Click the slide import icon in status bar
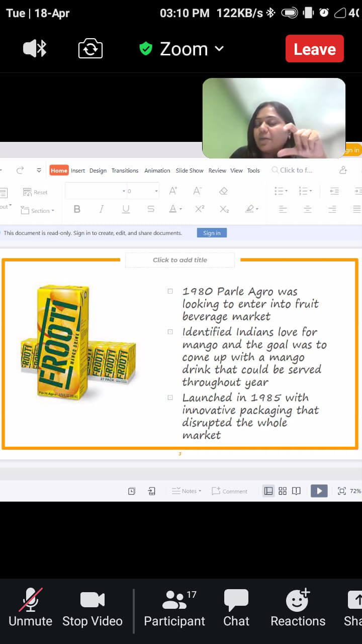 coord(152,491)
